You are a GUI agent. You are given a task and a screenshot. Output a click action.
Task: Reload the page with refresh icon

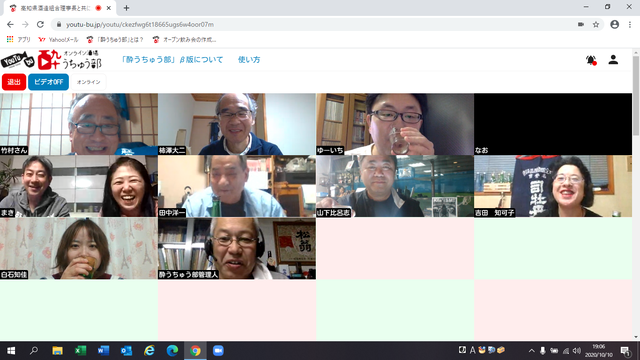click(40, 24)
